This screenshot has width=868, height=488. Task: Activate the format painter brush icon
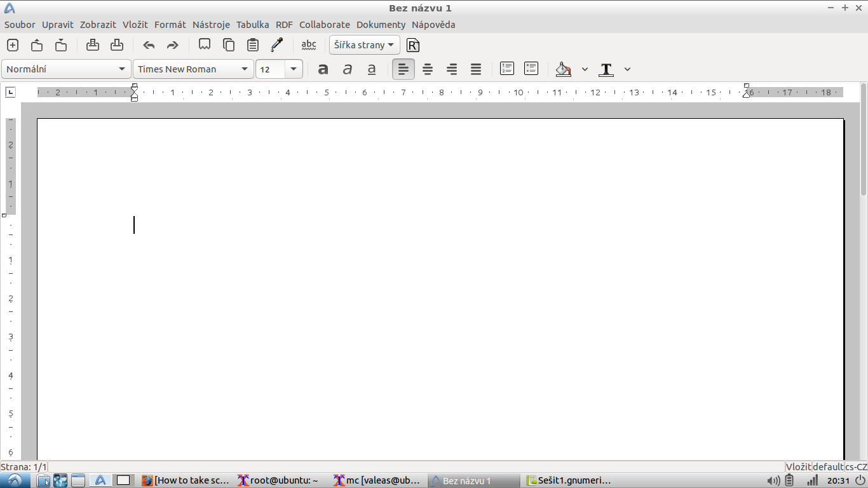point(277,45)
